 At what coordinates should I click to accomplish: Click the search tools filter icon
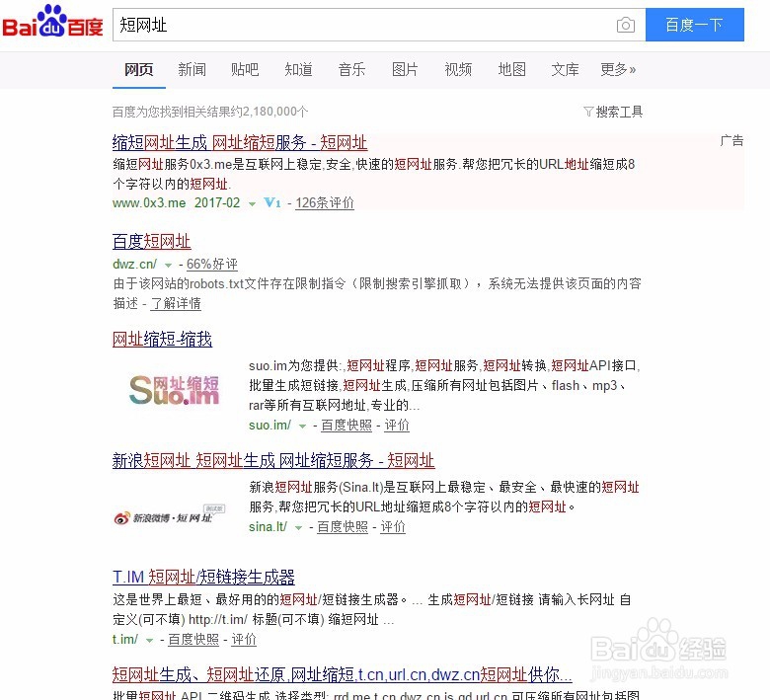587,112
